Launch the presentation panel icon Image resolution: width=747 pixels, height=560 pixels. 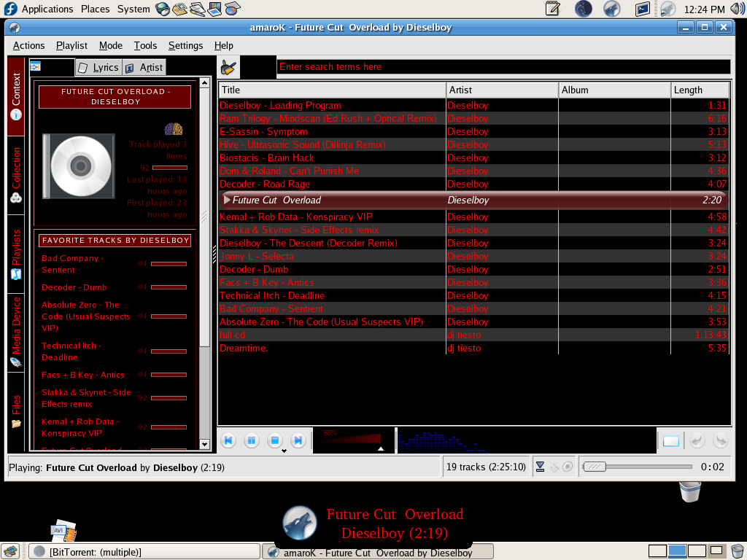point(215,9)
